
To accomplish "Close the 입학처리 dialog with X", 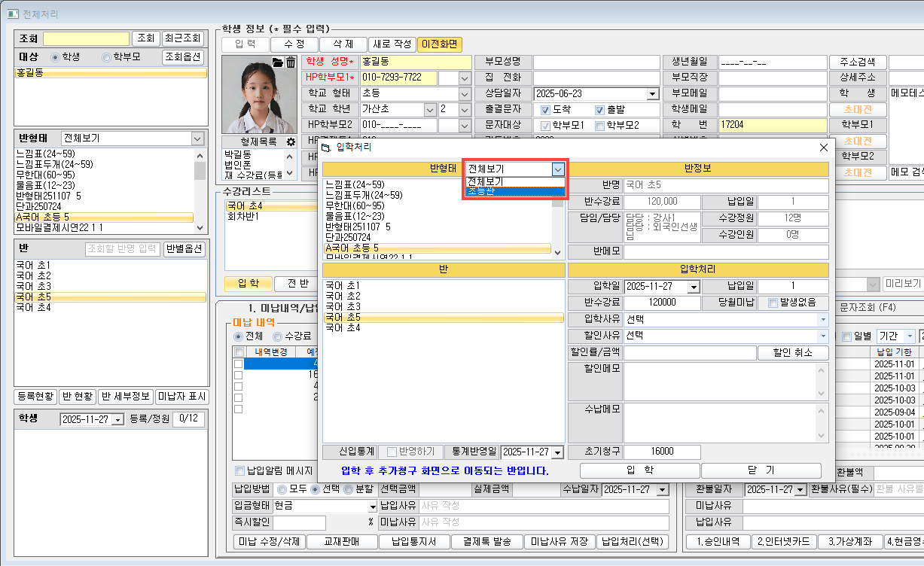I will (823, 148).
